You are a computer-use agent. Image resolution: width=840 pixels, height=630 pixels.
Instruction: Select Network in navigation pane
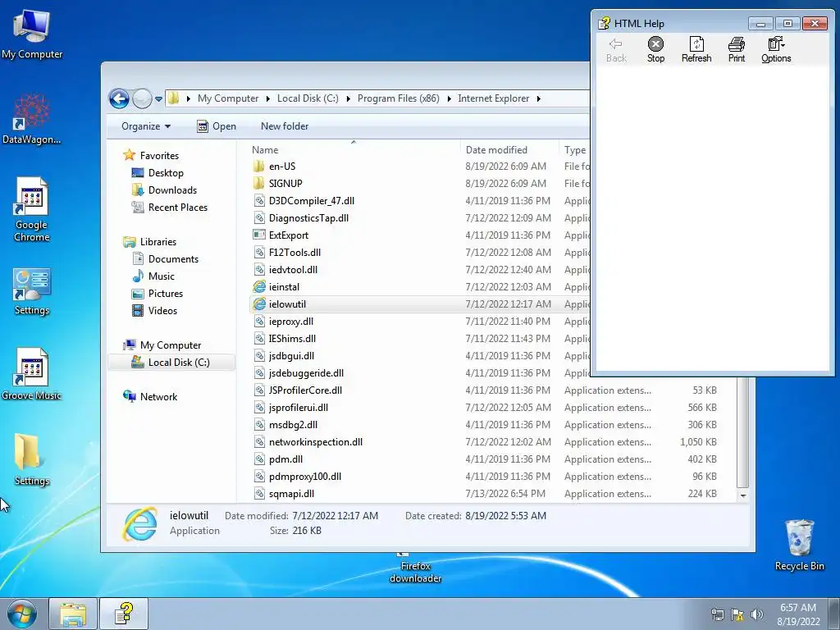(158, 397)
